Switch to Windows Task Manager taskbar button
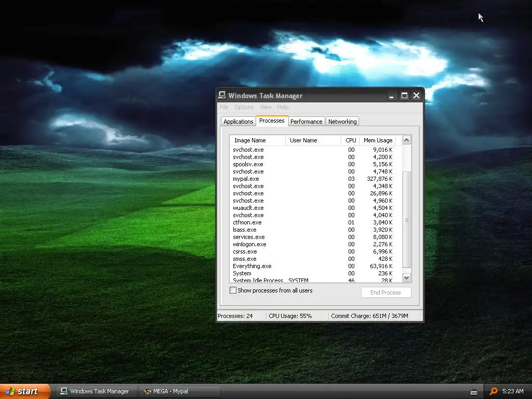532x399 pixels. [x=96, y=391]
